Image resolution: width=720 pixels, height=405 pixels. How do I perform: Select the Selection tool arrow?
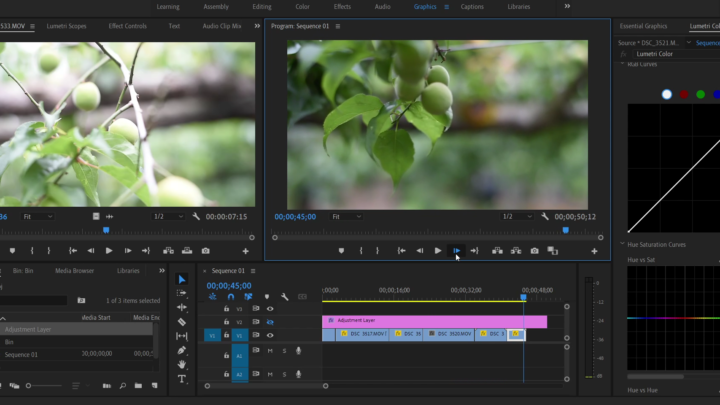182,279
